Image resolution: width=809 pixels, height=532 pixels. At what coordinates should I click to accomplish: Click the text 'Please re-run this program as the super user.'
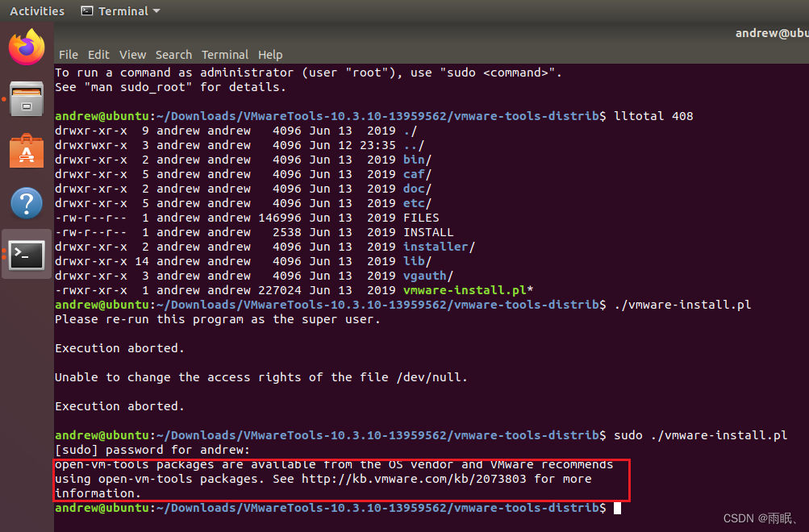[x=217, y=319]
